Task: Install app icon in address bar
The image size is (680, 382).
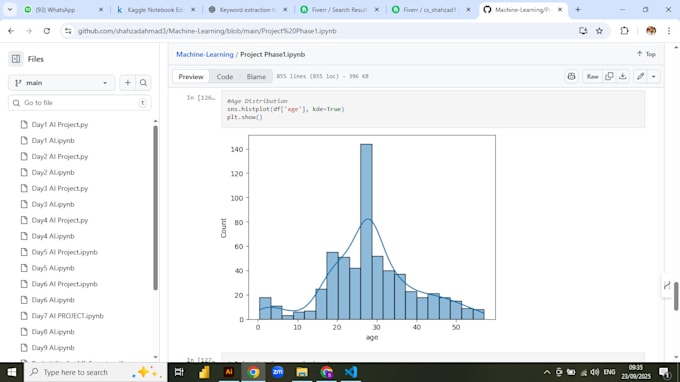Action: (x=583, y=31)
